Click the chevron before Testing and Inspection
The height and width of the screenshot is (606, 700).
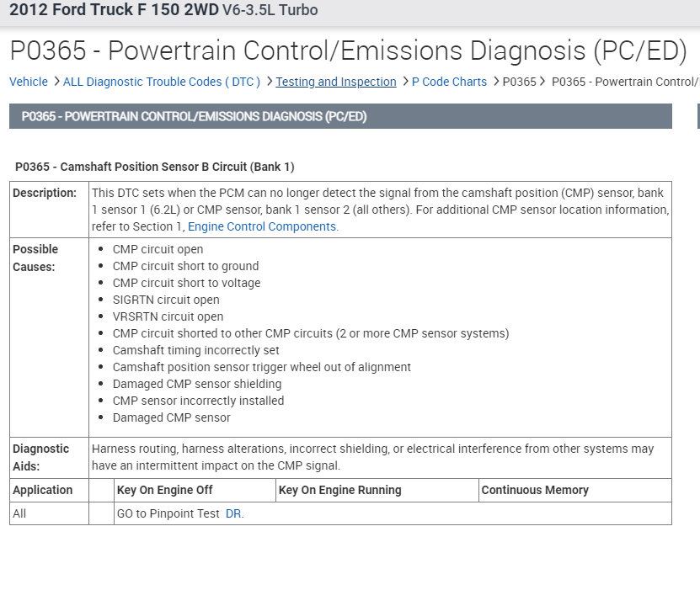pos(268,82)
